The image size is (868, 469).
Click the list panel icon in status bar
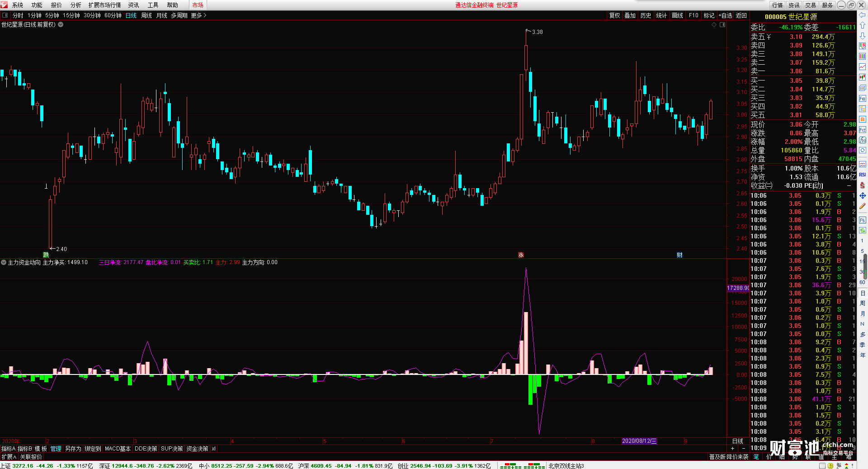pyautogui.click(x=822, y=465)
